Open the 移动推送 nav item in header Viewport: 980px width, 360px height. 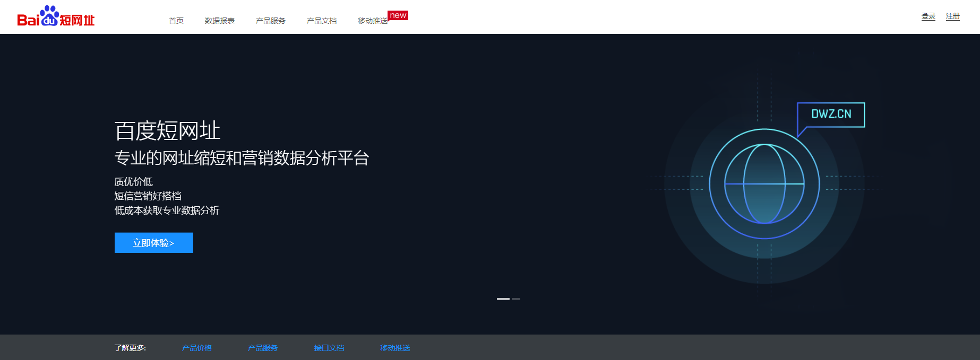[x=373, y=21]
